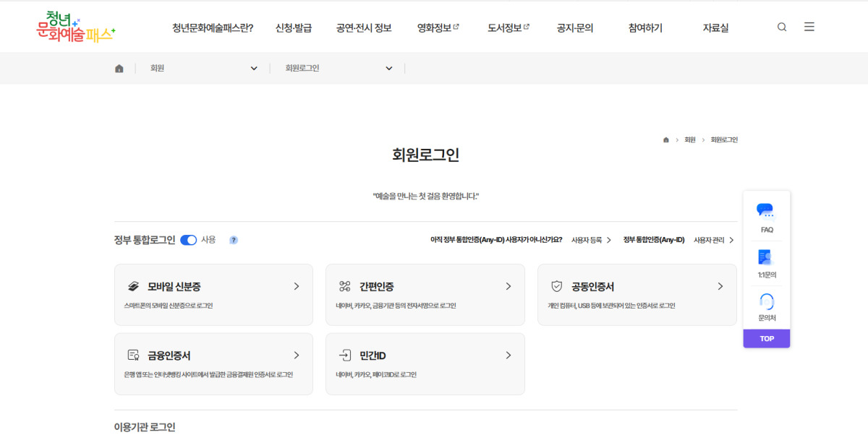
Task: Open the 참여하기 menu
Action: [645, 28]
